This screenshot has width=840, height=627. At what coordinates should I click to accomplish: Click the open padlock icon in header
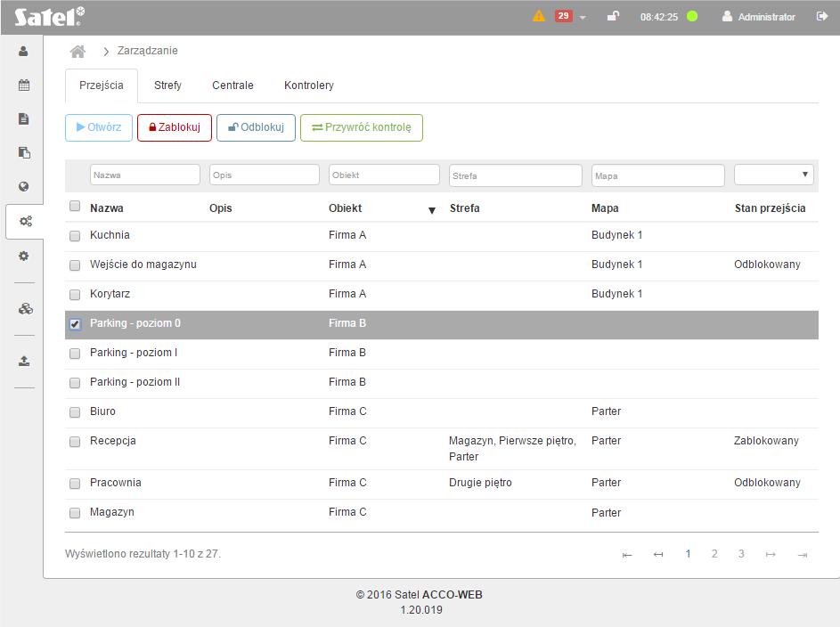[x=613, y=16]
